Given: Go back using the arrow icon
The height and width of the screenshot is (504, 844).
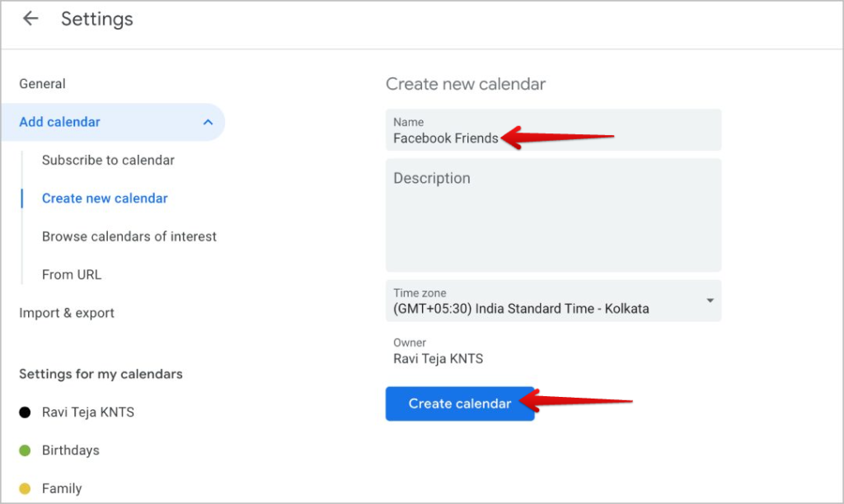Looking at the screenshot, I should pos(30,18).
